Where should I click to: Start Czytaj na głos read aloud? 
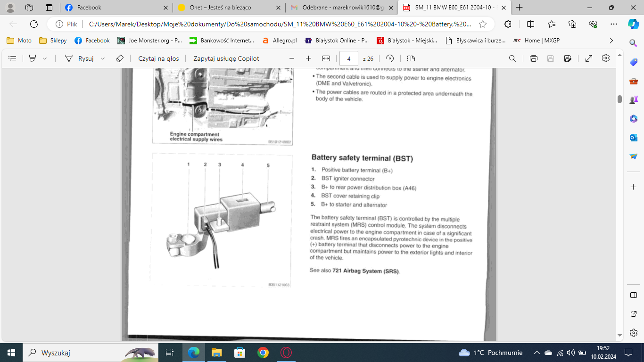pos(158,58)
